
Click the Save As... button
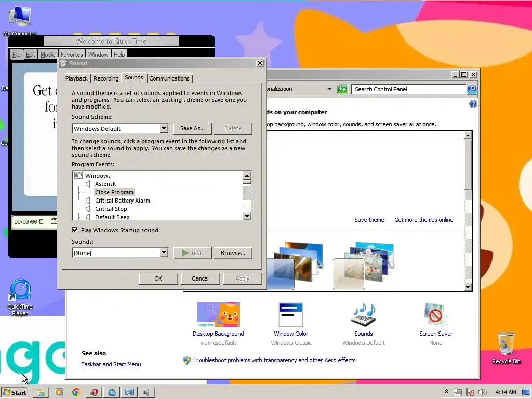(192, 128)
